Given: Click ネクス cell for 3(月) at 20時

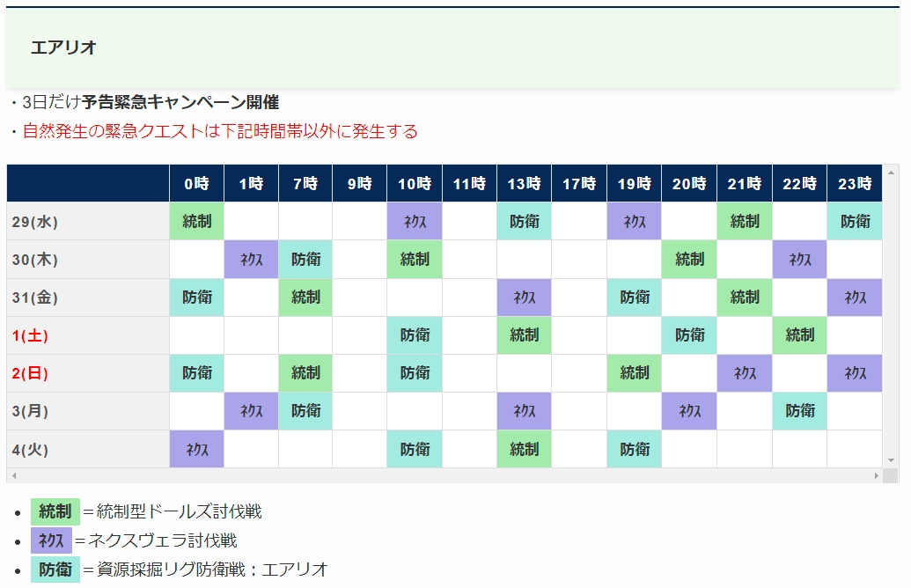Looking at the screenshot, I should tap(689, 411).
